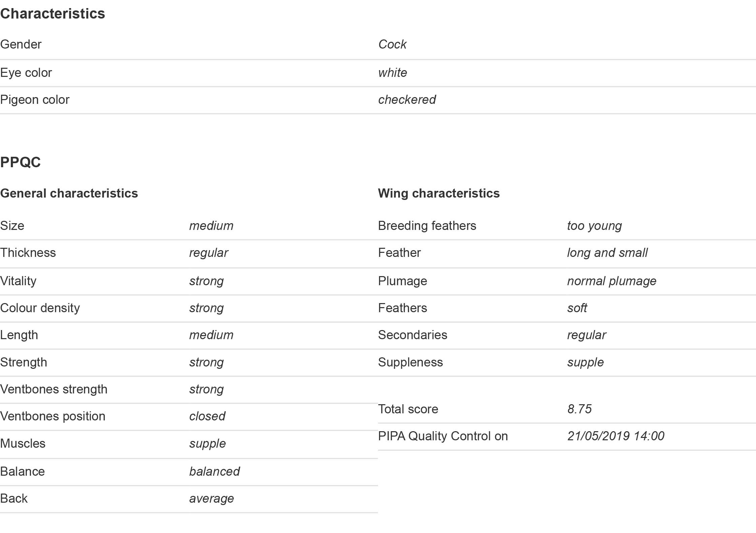Select the Vitality value strong
This screenshot has height=533, width=756.
coord(206,281)
